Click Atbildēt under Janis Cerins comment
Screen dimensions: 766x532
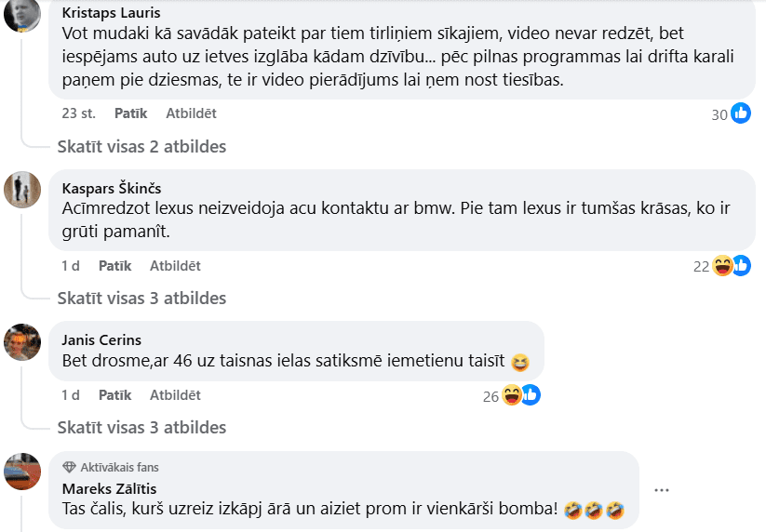pos(175,395)
